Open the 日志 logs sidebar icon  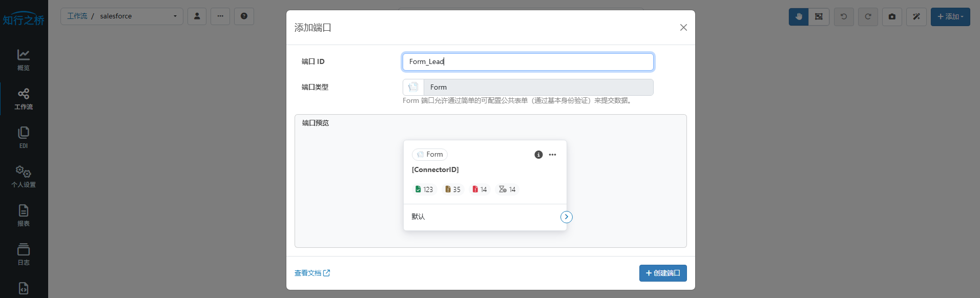(24, 254)
